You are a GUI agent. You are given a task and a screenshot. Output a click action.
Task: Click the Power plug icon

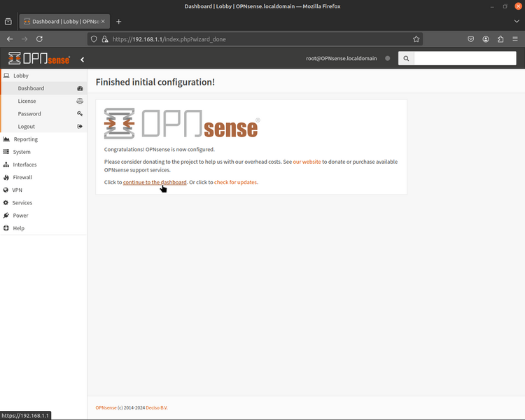pos(6,216)
